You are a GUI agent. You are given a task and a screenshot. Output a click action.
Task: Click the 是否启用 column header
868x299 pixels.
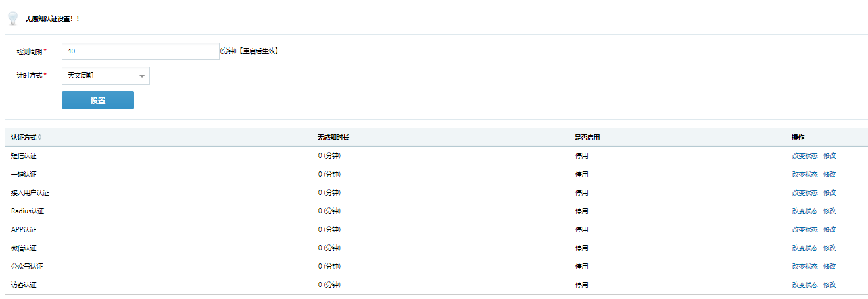pos(588,138)
